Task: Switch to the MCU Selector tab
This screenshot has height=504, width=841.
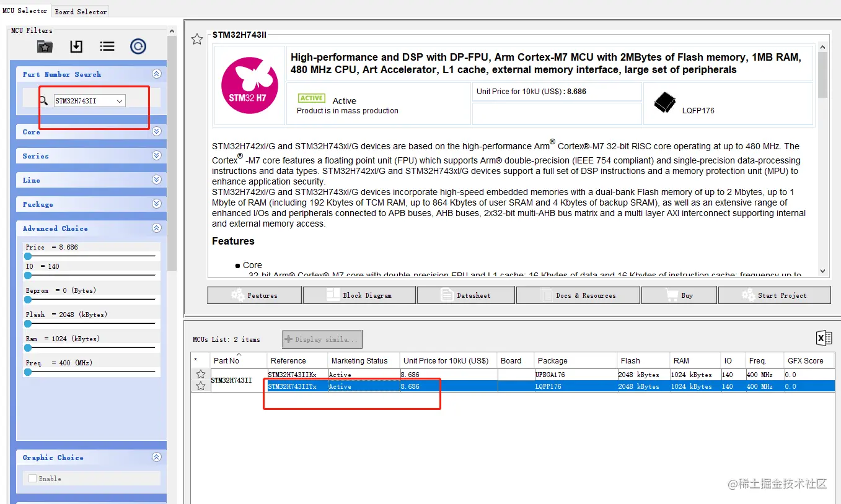Action: (25, 11)
